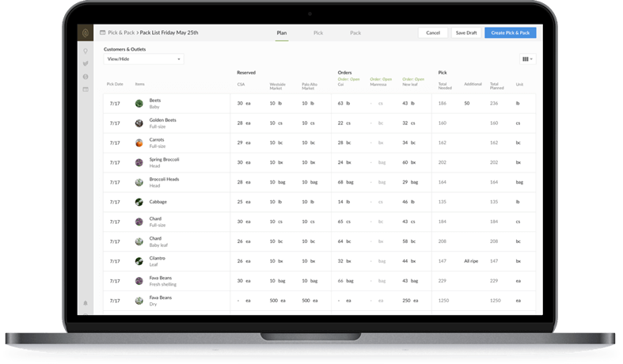Click the Pick Date column header

coord(115,84)
